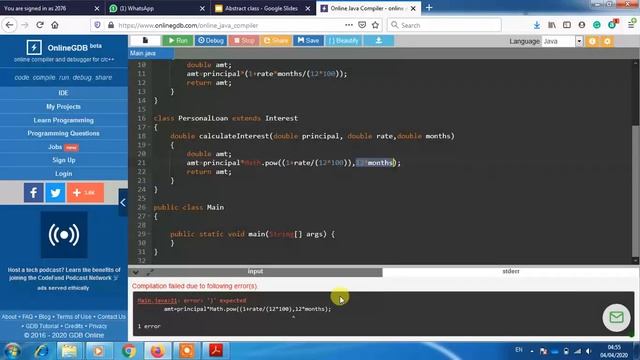Click the orange info icon

(x=592, y=41)
